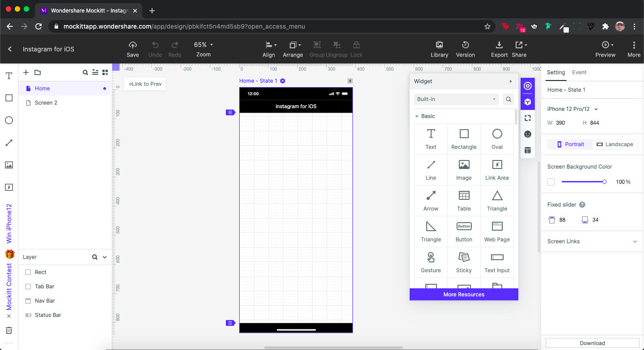The image size is (644, 350).
Task: Click the Undo button
Action: [155, 49]
